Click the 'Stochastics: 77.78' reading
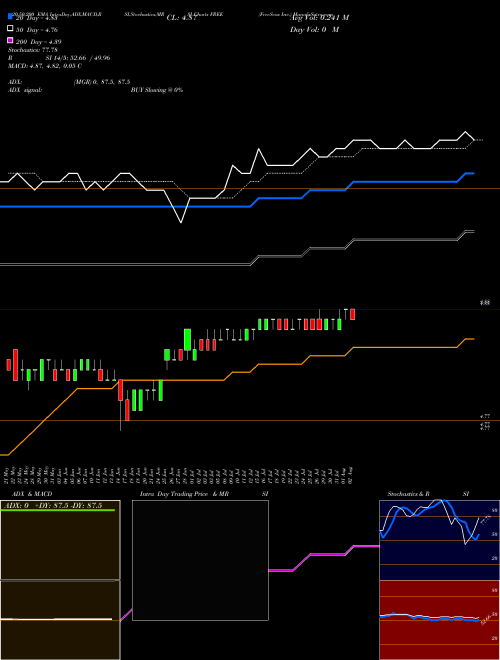The image size is (500, 660). [33, 50]
